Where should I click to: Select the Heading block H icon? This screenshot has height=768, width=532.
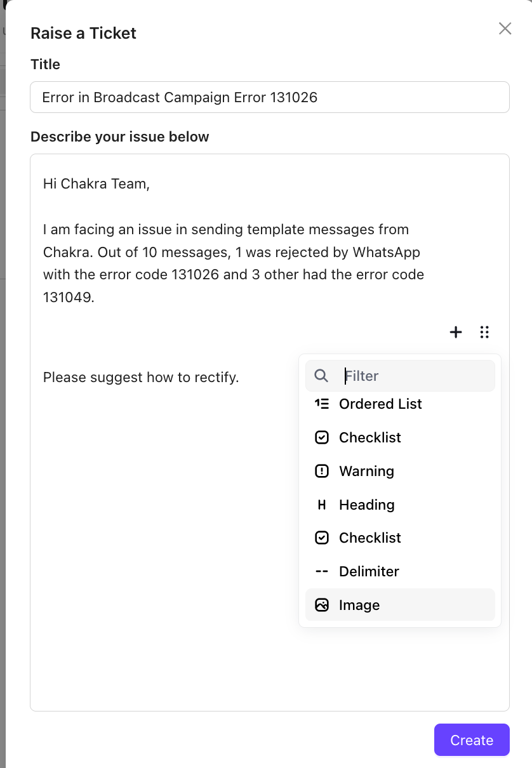(322, 505)
